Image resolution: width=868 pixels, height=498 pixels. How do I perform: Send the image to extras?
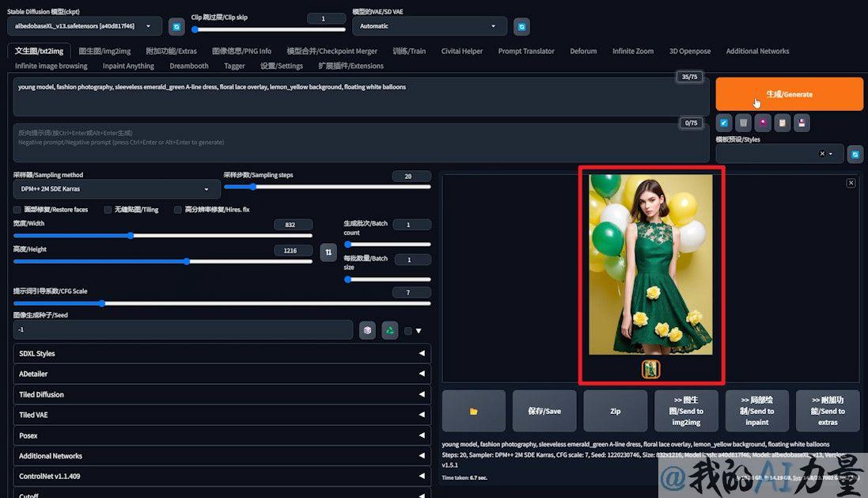828,411
